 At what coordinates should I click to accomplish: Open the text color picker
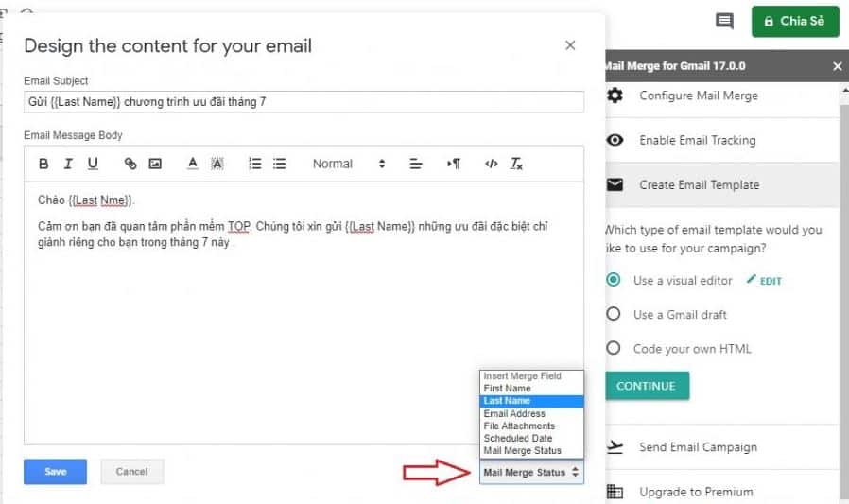tap(192, 164)
